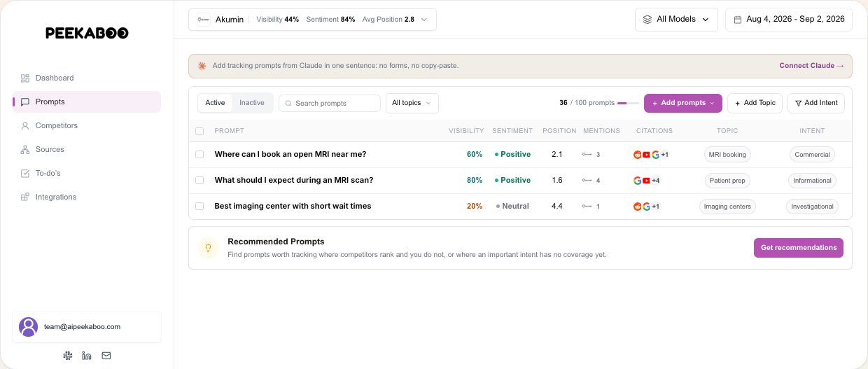Check the 'Where can I book an open MRI' row
Viewport: 868px width, 369px height.
[x=199, y=154]
